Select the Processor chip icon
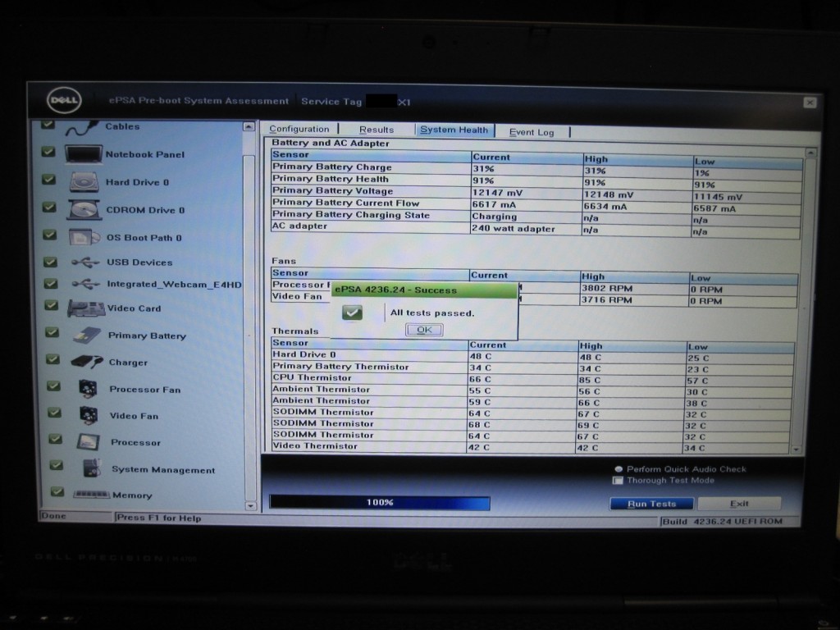Image resolution: width=840 pixels, height=630 pixels. 89,442
